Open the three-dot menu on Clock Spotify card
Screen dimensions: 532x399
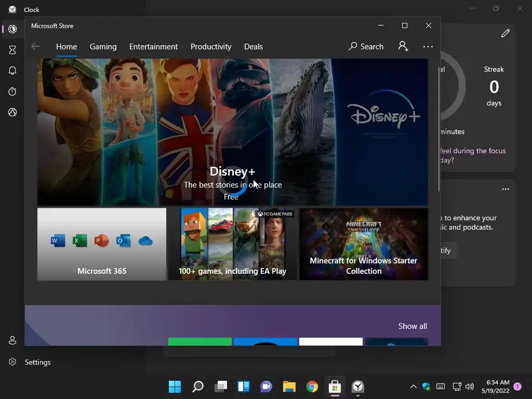click(505, 189)
